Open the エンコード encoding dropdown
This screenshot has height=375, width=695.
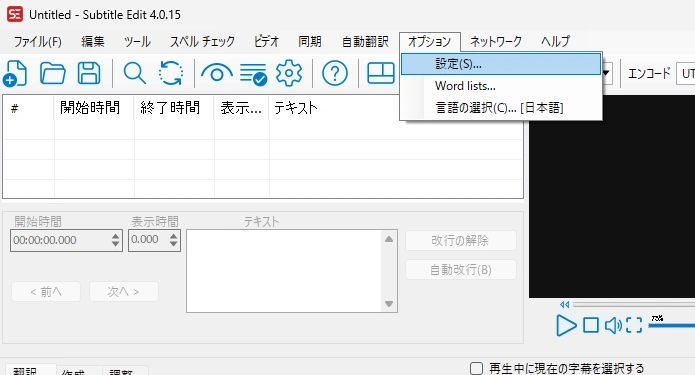click(x=685, y=74)
